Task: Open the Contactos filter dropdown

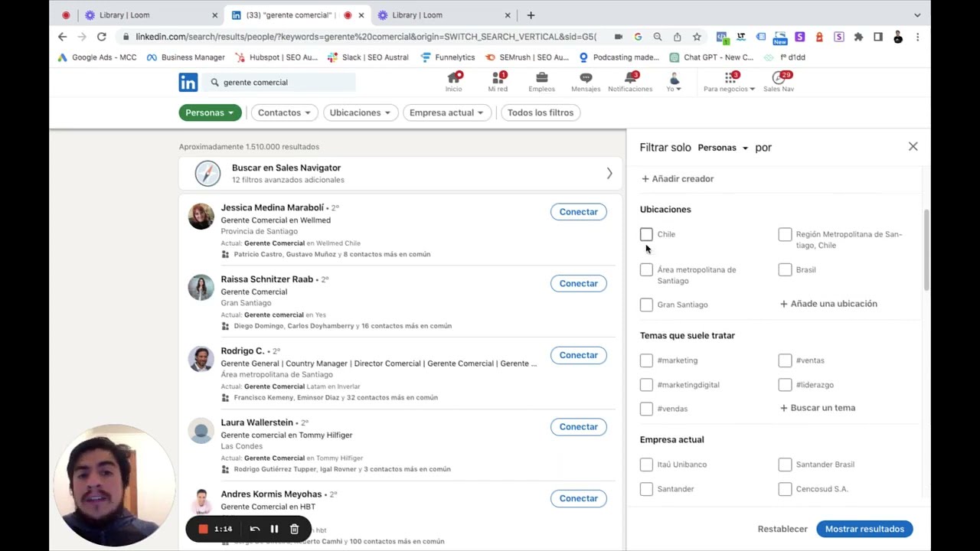Action: (284, 112)
